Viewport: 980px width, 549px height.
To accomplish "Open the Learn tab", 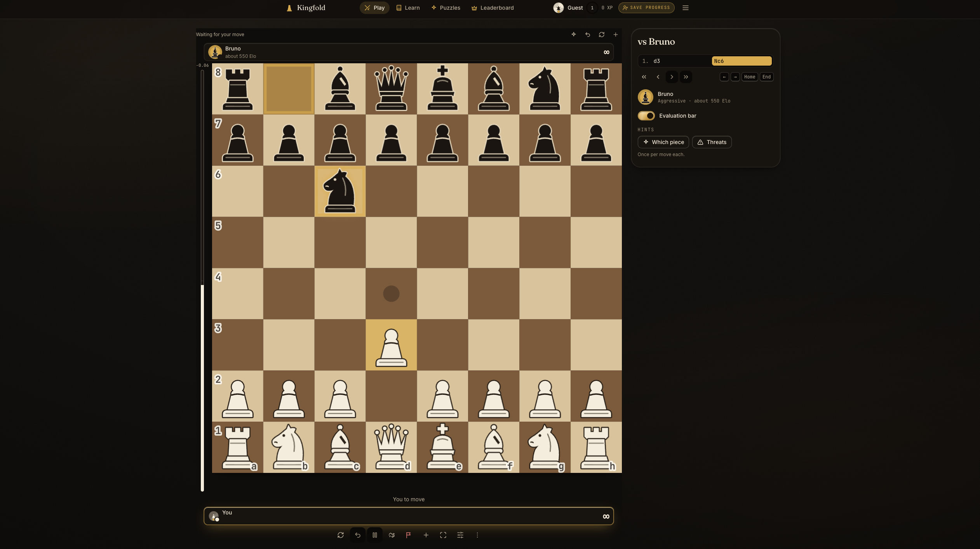I will (x=407, y=8).
